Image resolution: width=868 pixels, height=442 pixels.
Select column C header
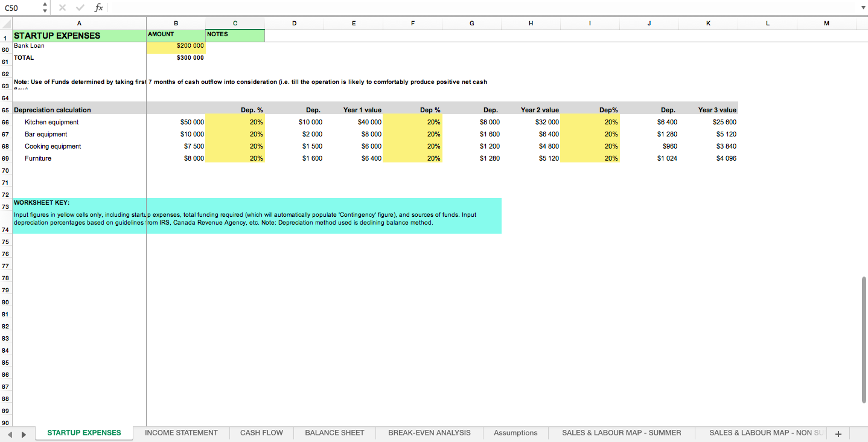coord(235,24)
